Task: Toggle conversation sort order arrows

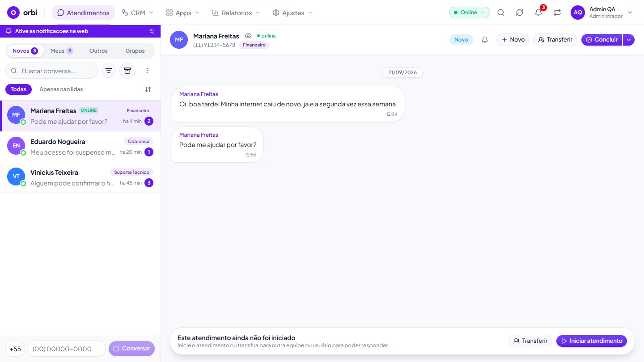Action: [x=148, y=89]
